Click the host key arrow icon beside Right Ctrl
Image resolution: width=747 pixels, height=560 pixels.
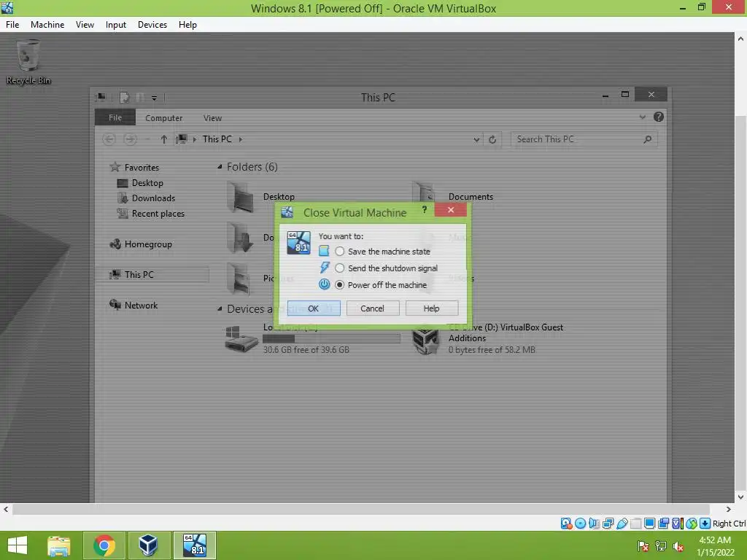pos(705,524)
